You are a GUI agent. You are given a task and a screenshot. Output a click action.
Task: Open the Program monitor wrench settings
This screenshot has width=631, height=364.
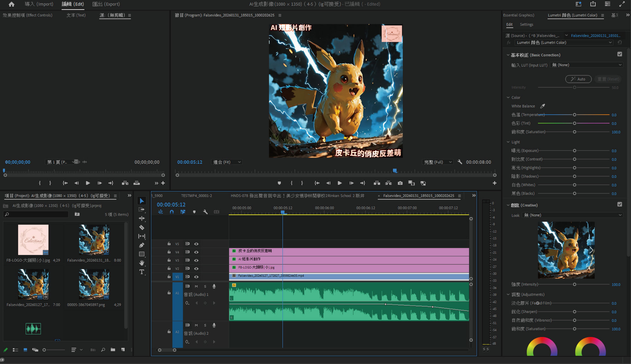[x=460, y=162]
